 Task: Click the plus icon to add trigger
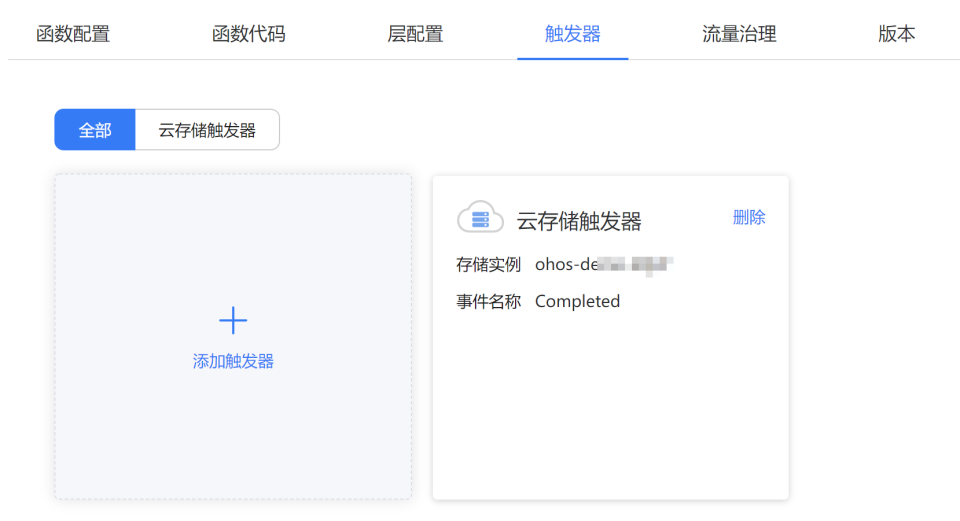tap(233, 320)
